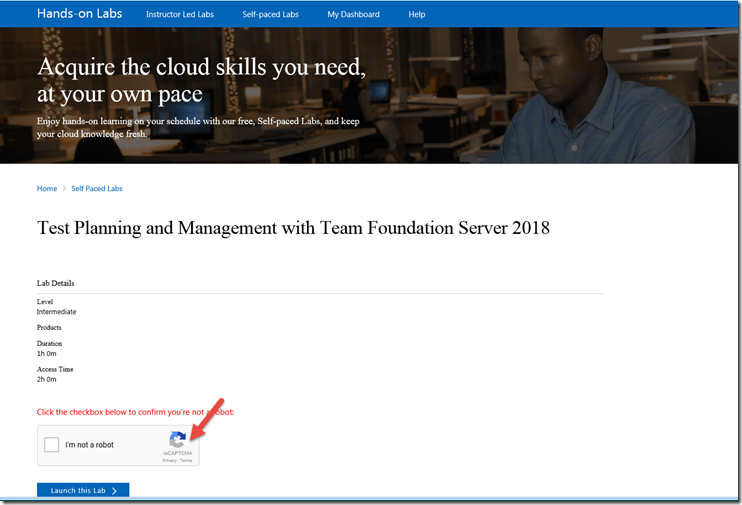Click the 'Products' label

coord(49,328)
